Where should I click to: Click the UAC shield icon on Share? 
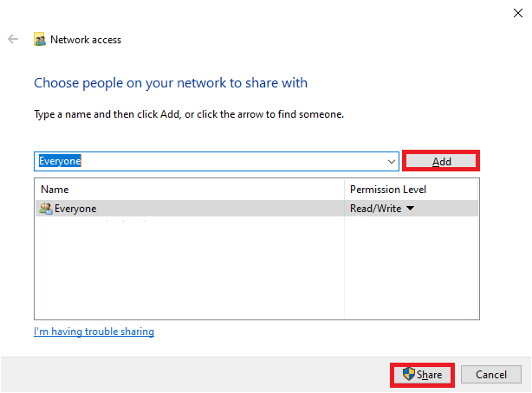(x=409, y=374)
